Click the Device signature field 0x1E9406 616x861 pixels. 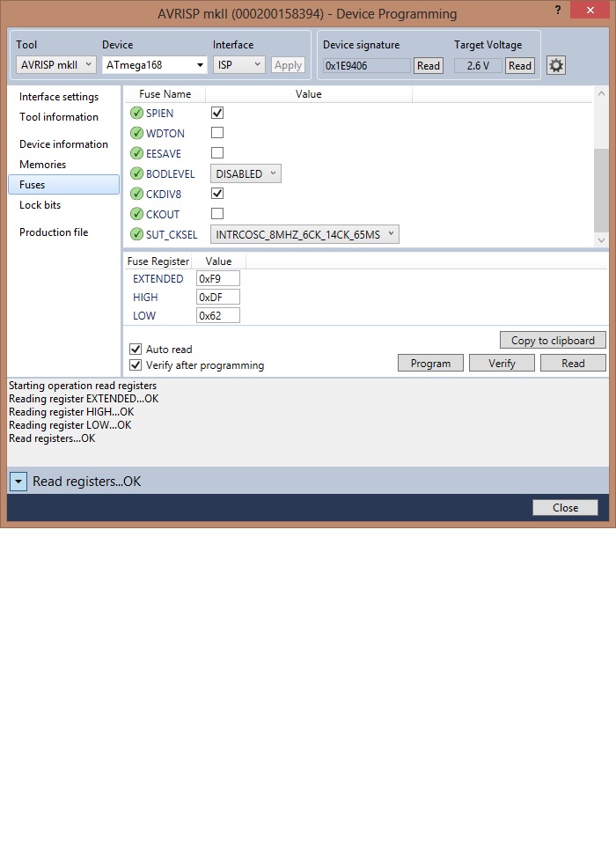366,66
